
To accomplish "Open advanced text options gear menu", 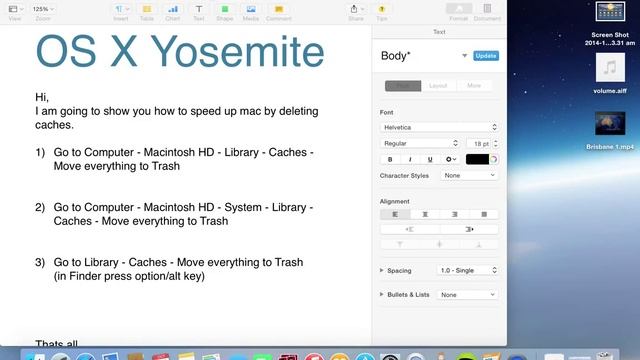I will point(451,159).
